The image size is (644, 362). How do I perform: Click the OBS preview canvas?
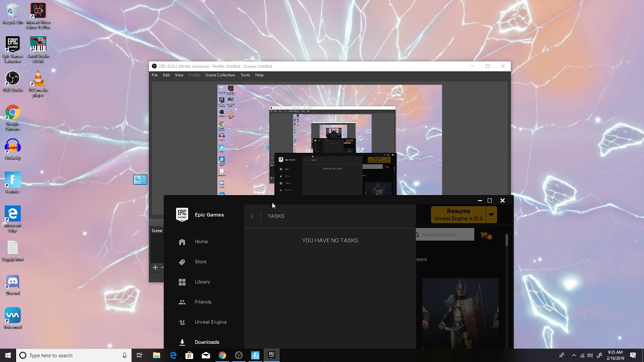coord(330,139)
